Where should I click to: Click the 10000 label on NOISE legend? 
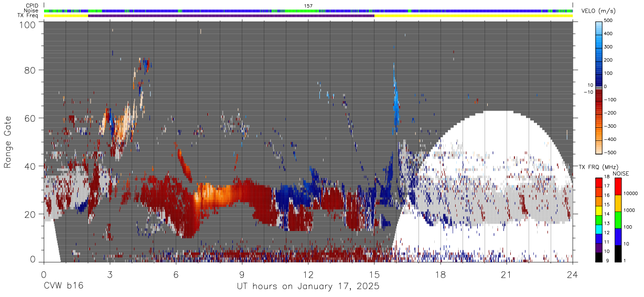point(631,193)
